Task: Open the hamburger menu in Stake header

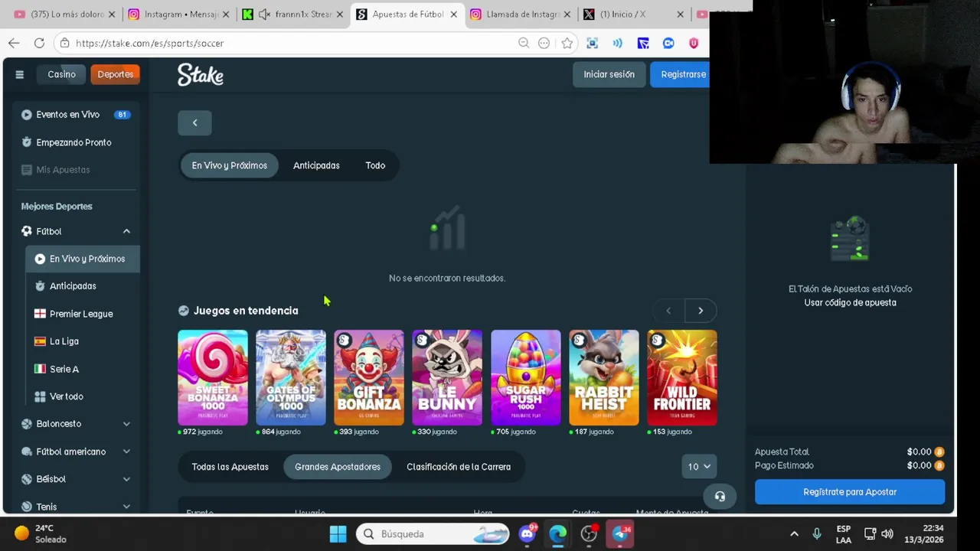Action: (x=19, y=74)
